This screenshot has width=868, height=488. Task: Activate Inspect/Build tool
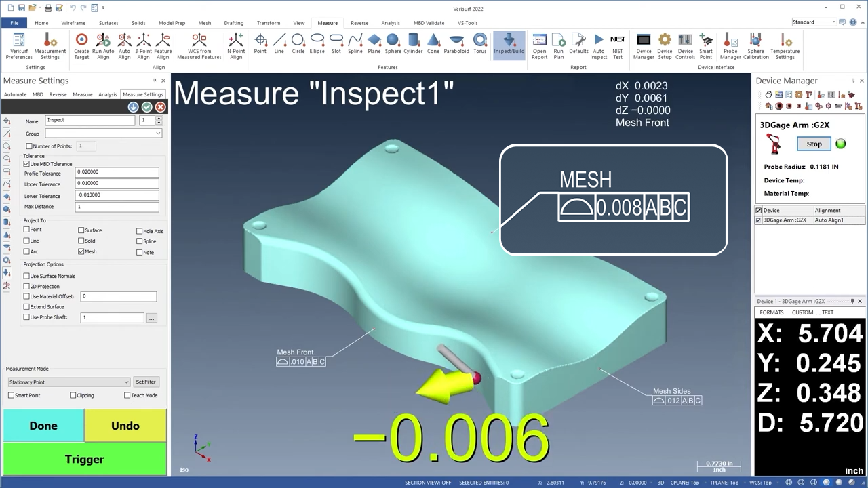tap(509, 45)
